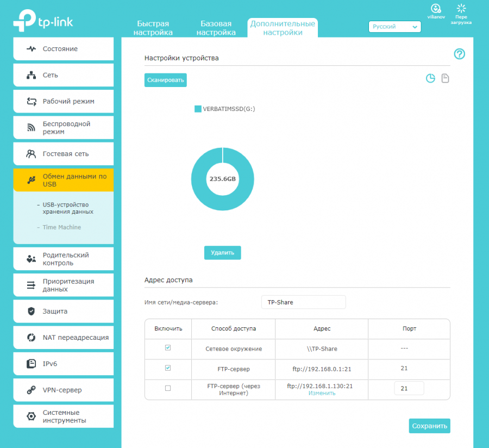Click the VERBATIMSSD(G:) legend color swatch

(x=198, y=109)
